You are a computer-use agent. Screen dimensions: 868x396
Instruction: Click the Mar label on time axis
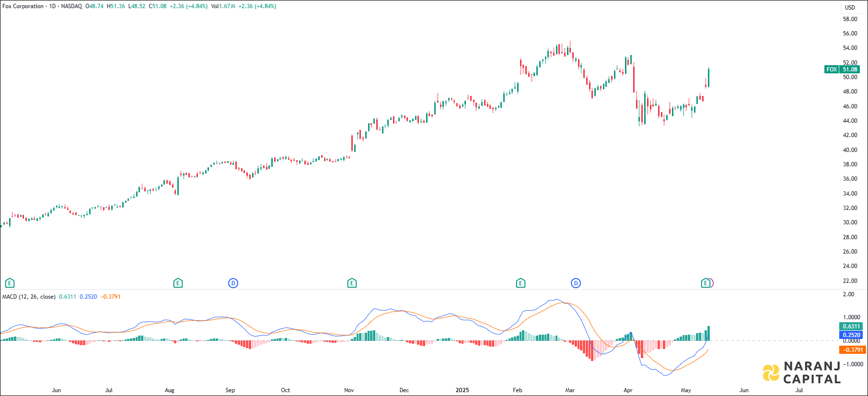(x=570, y=390)
